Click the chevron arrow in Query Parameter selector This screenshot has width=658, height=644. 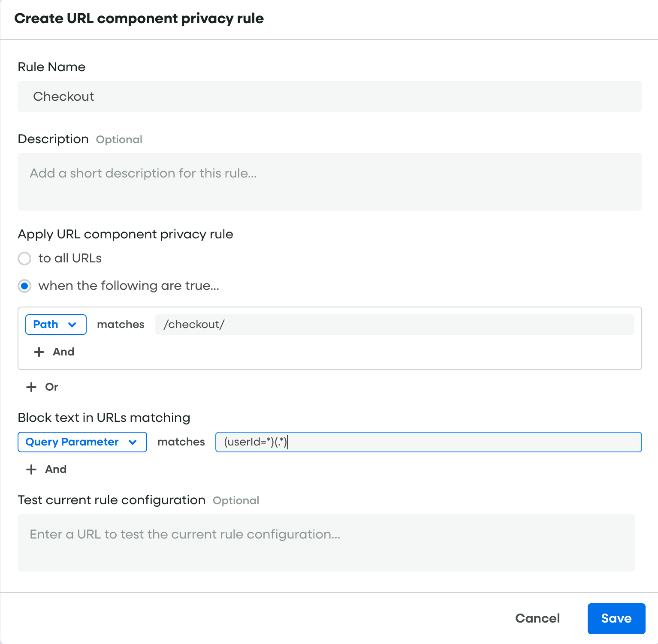tap(133, 442)
